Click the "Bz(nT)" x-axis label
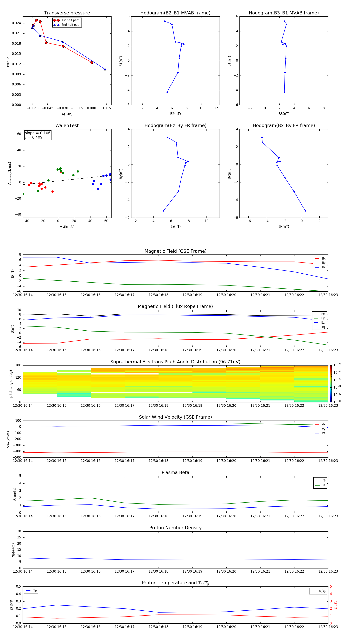 tap(175, 227)
